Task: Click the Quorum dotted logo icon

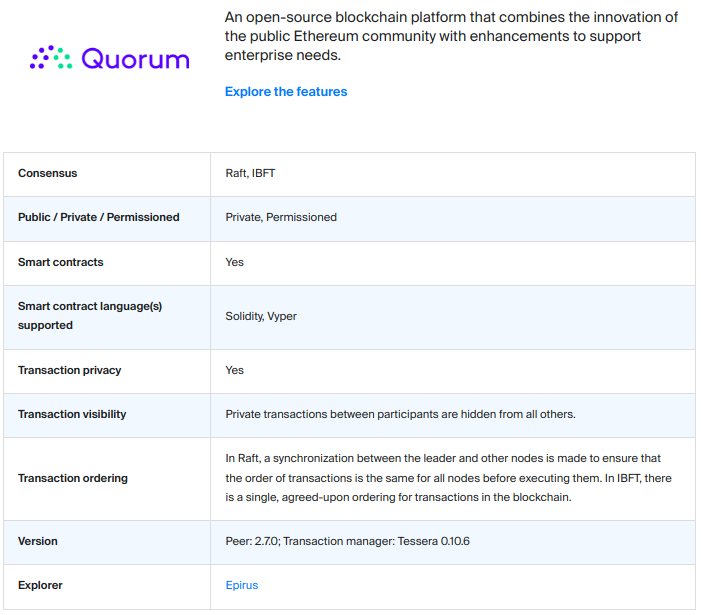Action: coord(51,58)
